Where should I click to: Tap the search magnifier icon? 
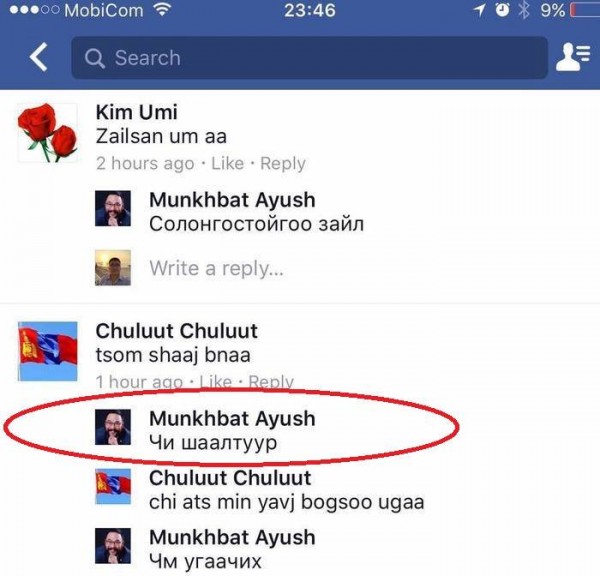pyautogui.click(x=95, y=59)
